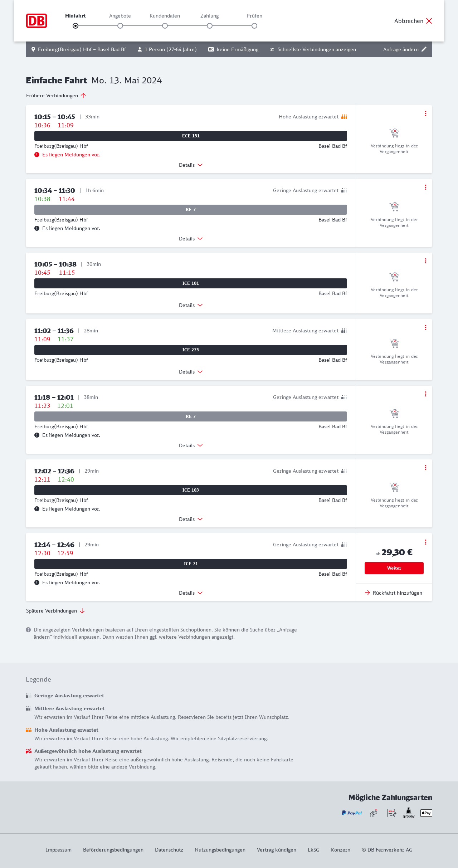Click the DB logo
458x868 pixels.
coord(36,21)
